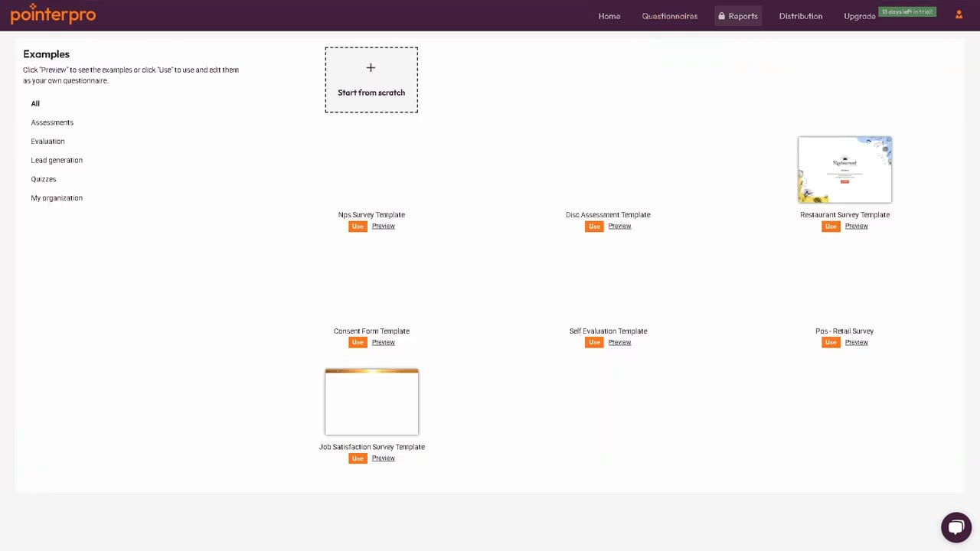Screen dimensions: 980x551
Task: Open the Distribution menu
Action: (801, 16)
